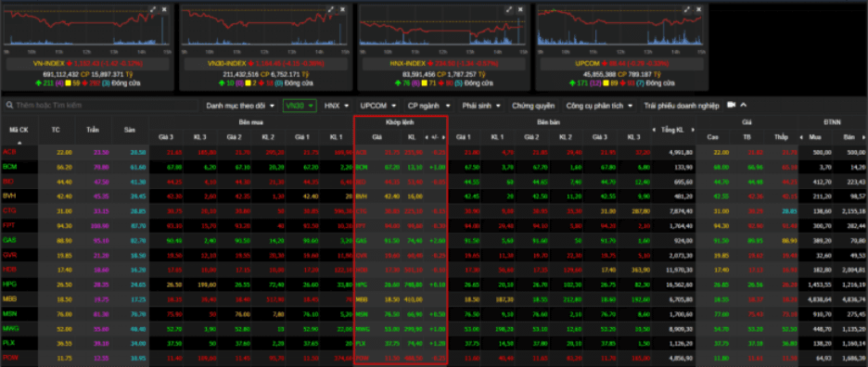
Task: Select the CTG ticker in Mã CK column
Action: (9, 211)
